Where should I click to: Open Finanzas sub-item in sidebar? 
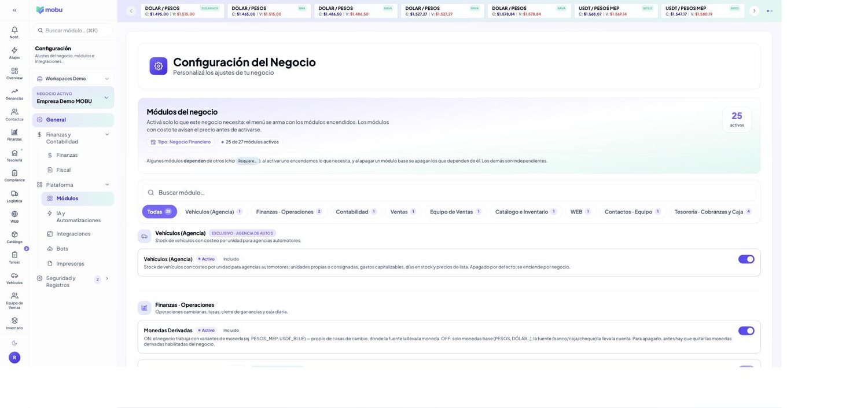pyautogui.click(x=78, y=155)
